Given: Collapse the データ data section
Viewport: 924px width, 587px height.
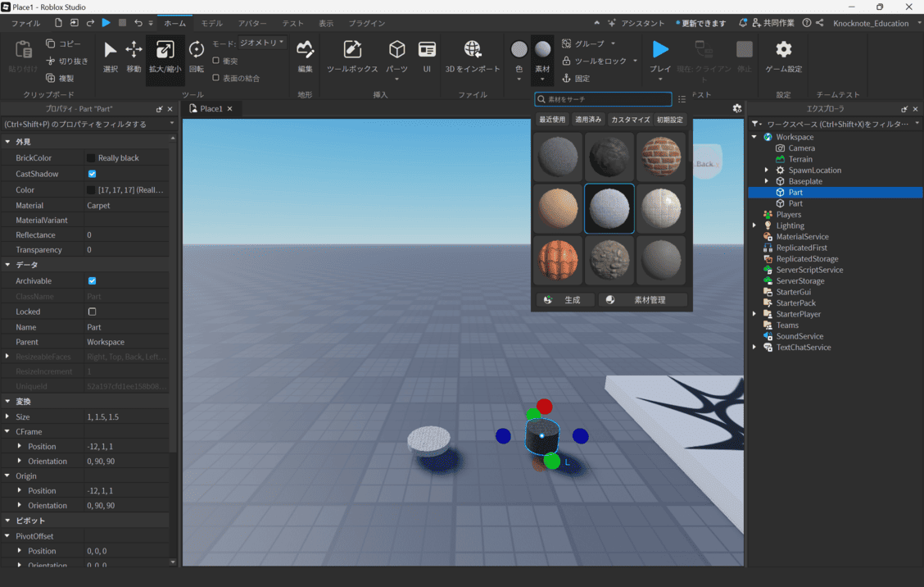Looking at the screenshot, I should [7, 265].
